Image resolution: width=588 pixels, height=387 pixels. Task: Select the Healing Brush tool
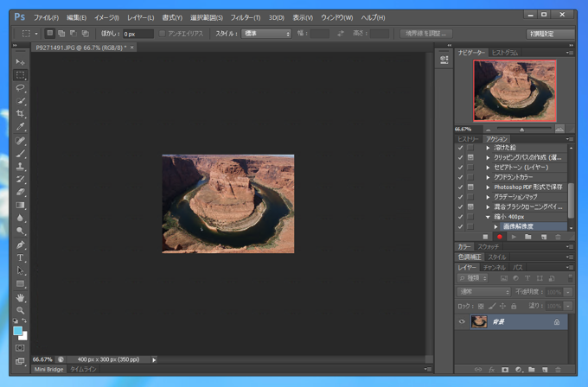tap(20, 141)
